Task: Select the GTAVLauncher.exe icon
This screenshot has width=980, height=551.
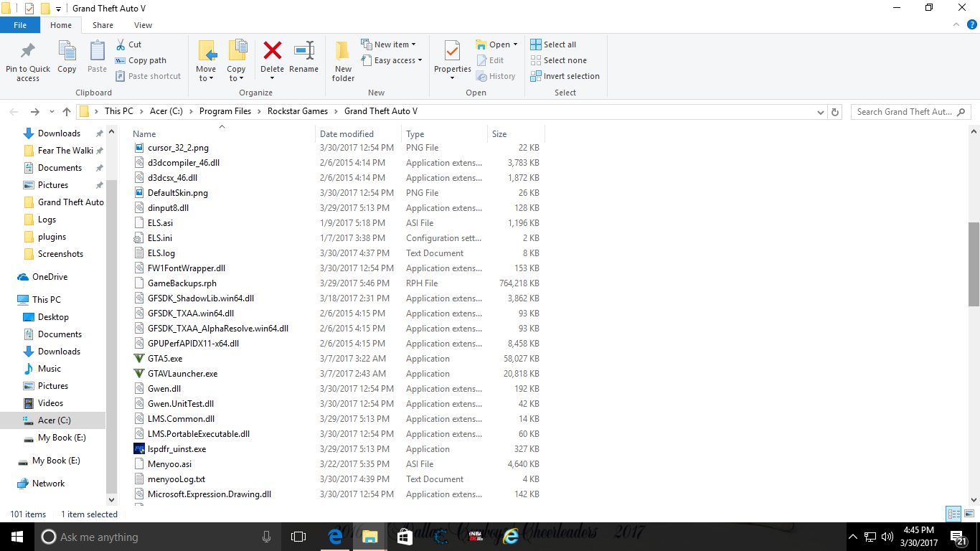Action: (139, 374)
